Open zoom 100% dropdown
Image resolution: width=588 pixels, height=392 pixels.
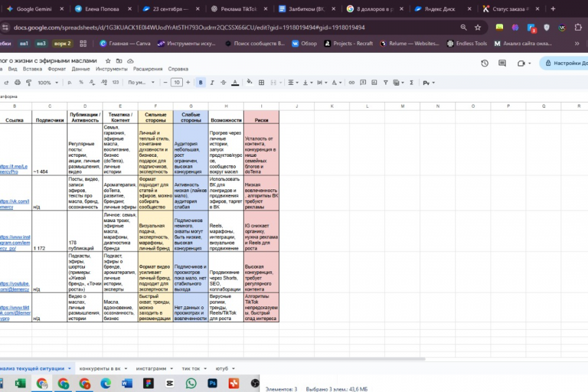(x=48, y=82)
